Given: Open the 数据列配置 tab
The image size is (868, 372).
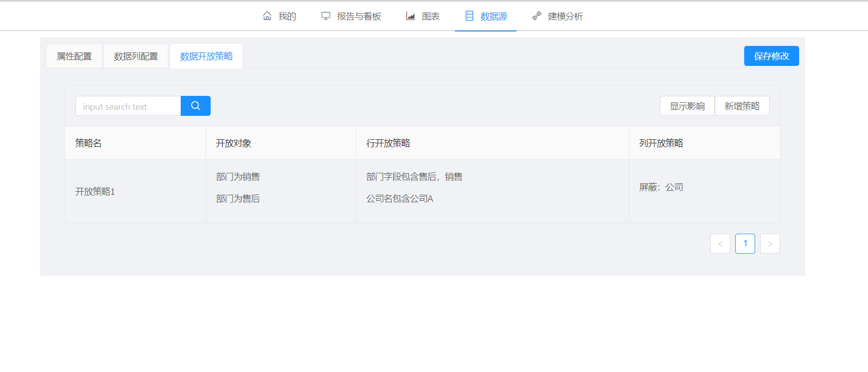Looking at the screenshot, I should point(136,56).
